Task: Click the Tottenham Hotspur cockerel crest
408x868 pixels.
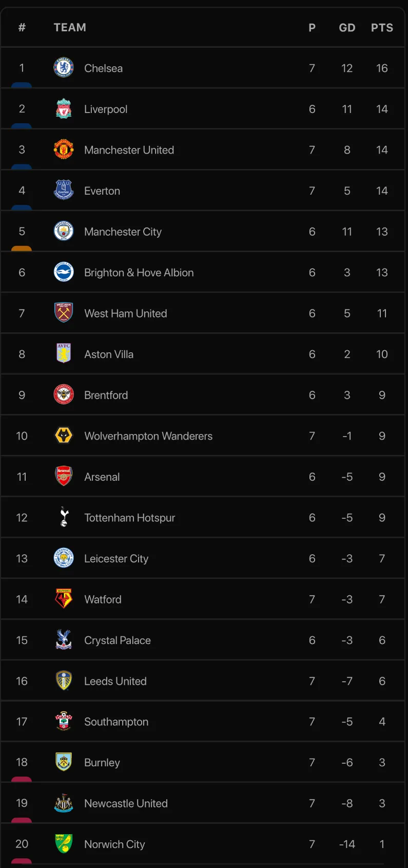Action: coord(64,517)
